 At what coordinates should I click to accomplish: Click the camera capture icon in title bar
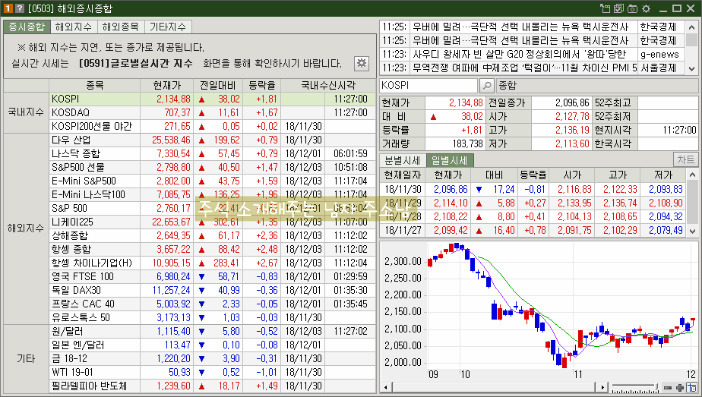point(632,8)
